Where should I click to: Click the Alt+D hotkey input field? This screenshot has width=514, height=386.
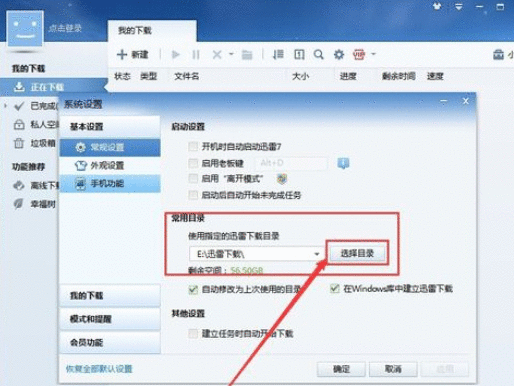coord(291,163)
